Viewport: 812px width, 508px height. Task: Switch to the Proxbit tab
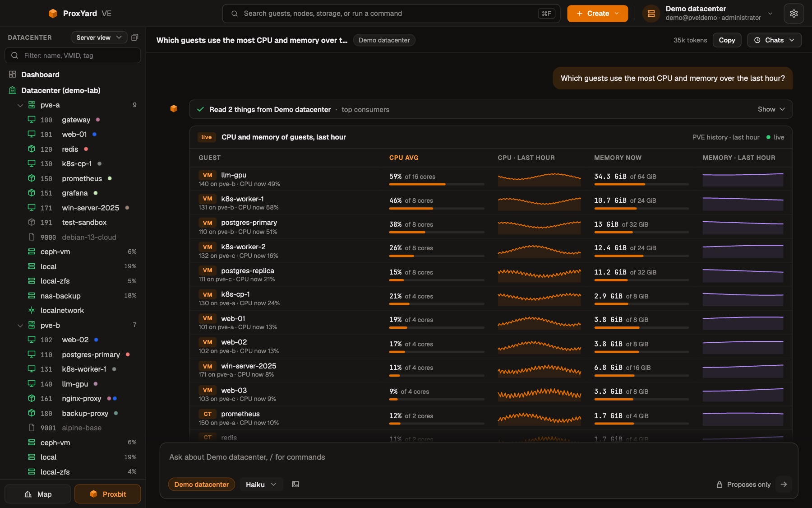tap(108, 494)
